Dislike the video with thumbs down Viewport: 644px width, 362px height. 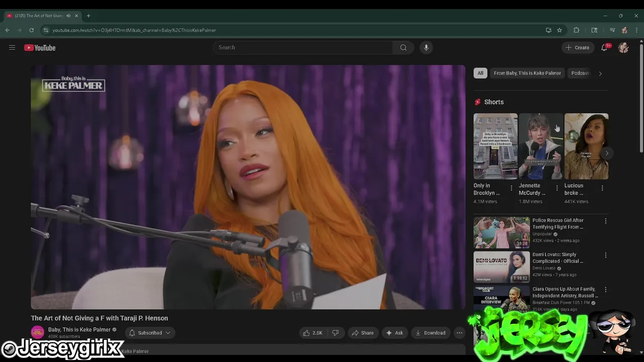[336, 333]
